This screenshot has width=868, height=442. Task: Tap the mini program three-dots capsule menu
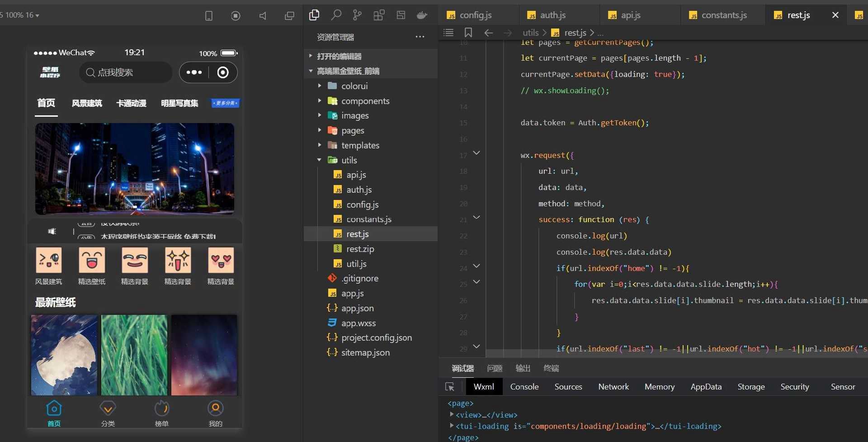pos(194,72)
